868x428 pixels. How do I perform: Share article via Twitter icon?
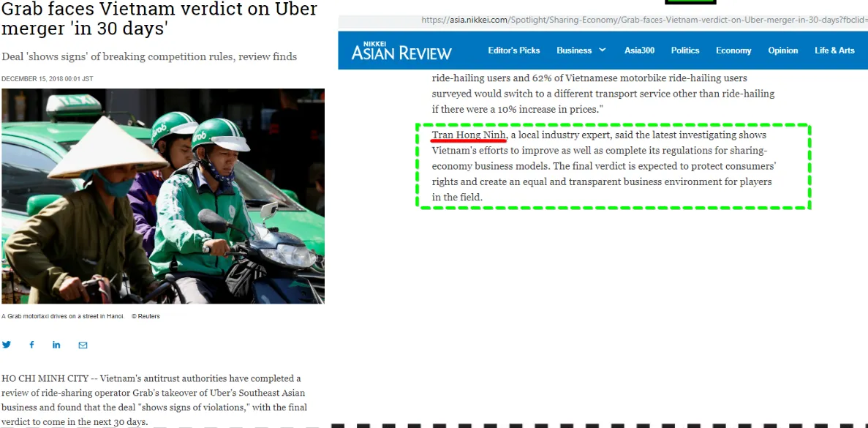[x=7, y=345]
